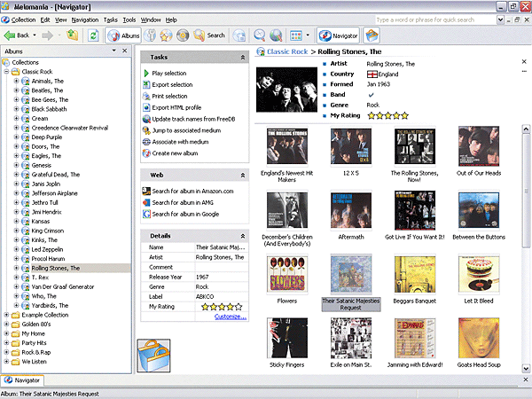This screenshot has height=399, width=532.
Task: Click Print selection task
Action: coord(169,97)
